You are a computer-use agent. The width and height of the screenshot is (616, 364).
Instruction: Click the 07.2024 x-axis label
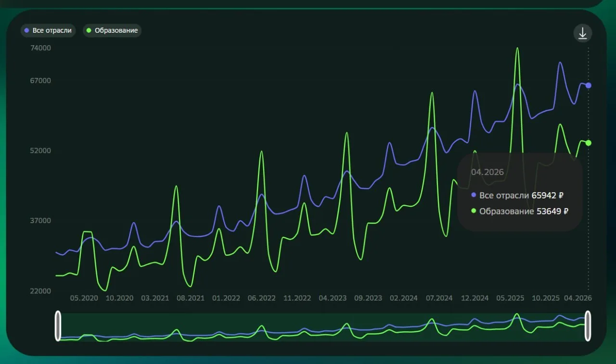point(439,298)
